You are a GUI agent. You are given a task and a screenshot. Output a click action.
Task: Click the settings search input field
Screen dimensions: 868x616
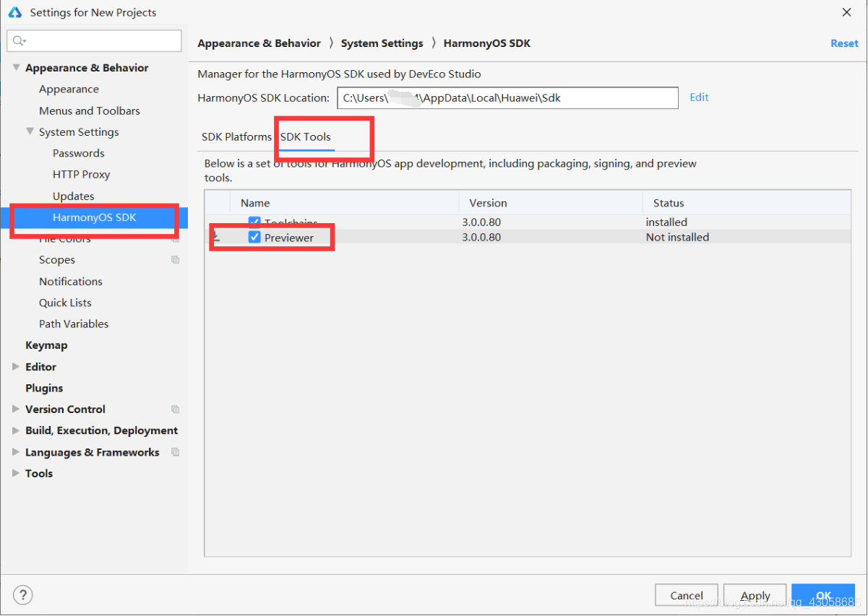[x=95, y=41]
